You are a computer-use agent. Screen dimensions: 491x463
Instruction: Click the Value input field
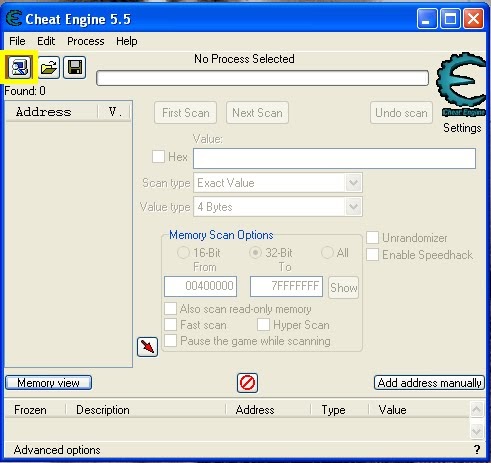pos(334,158)
